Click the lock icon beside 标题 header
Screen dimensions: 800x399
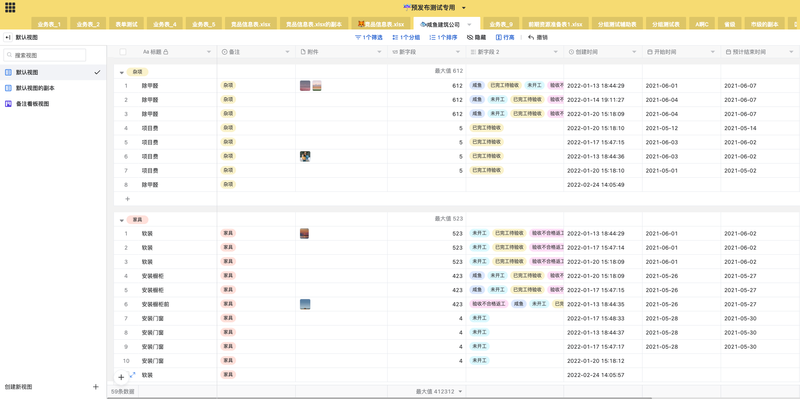165,52
